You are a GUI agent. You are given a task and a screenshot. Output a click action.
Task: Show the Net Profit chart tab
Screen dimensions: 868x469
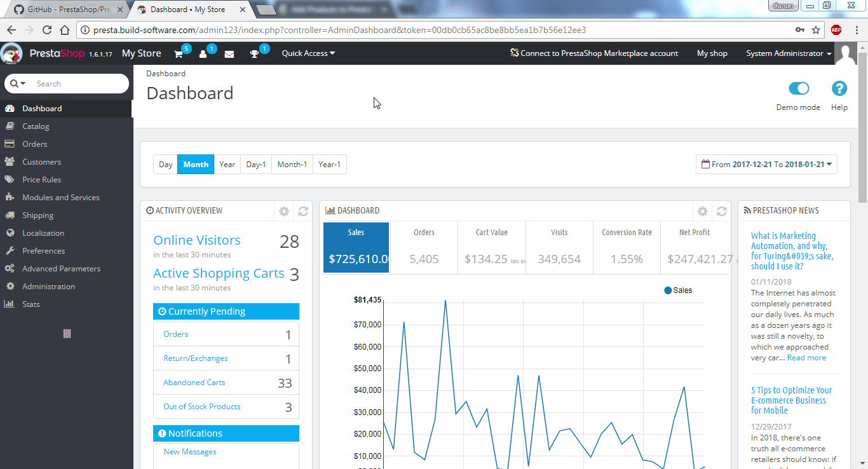[x=695, y=248]
